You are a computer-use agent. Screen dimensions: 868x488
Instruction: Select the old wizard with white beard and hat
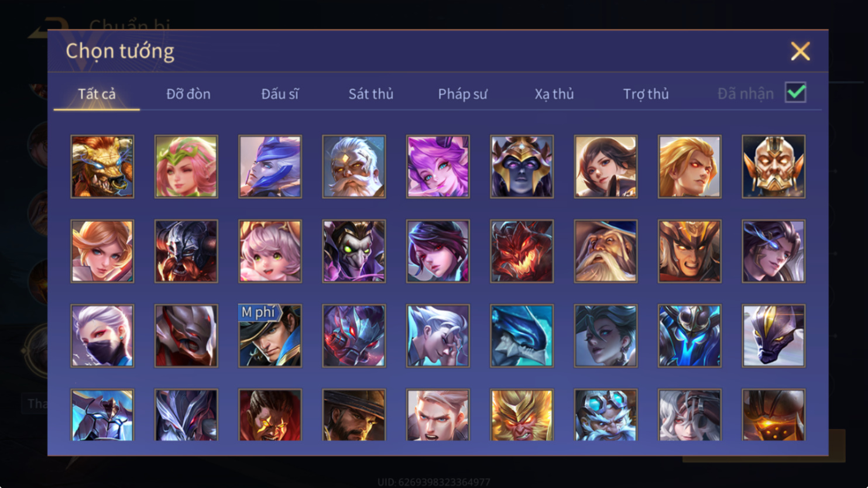click(x=606, y=251)
